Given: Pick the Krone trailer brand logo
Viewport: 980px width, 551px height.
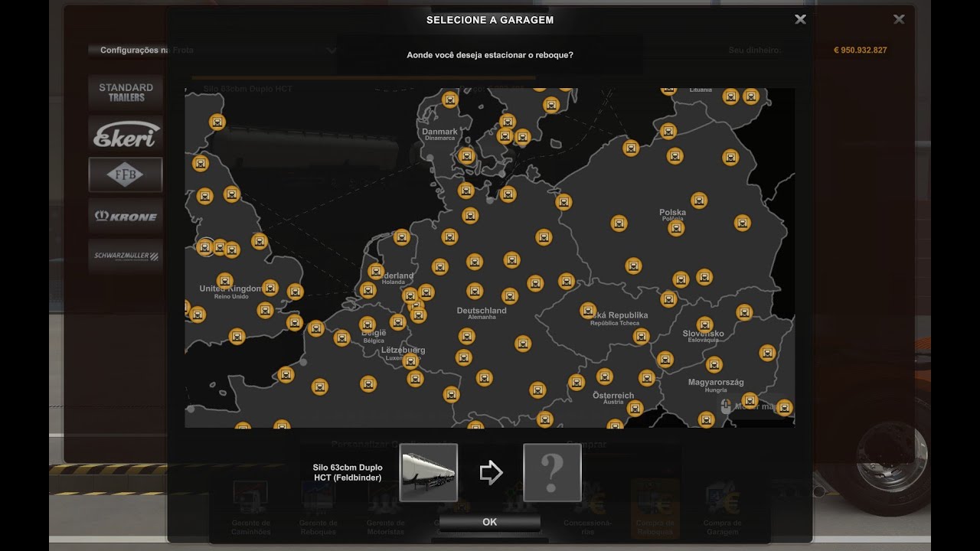Looking at the screenshot, I should (126, 216).
